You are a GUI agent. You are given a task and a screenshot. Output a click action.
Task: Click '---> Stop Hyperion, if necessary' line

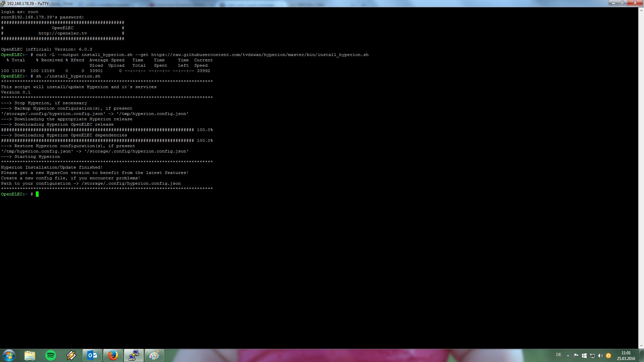44,103
